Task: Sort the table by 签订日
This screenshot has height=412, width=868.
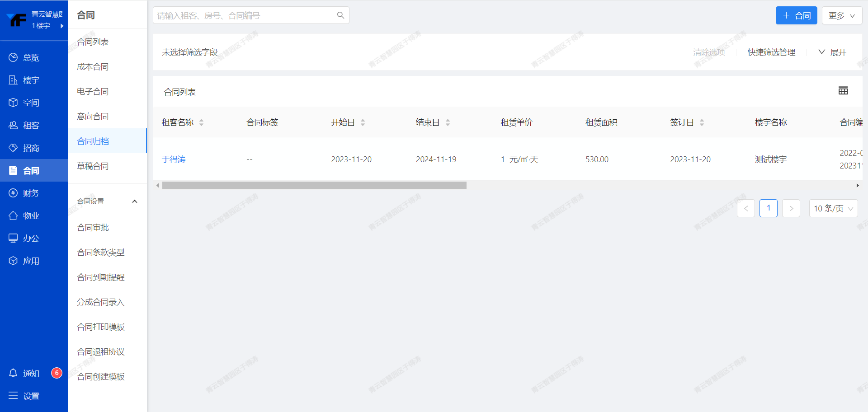Action: [702, 122]
